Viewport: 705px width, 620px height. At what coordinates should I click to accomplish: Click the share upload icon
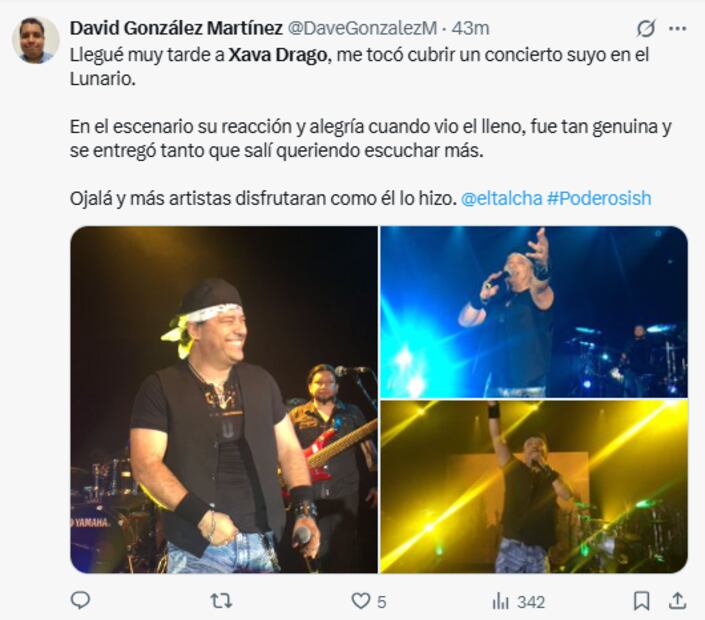(678, 601)
